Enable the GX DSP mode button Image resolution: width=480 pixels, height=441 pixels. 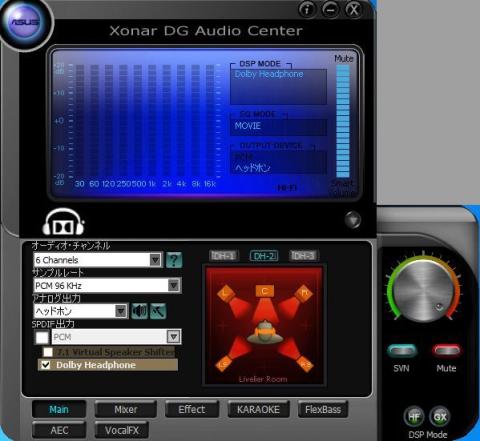tap(440, 417)
